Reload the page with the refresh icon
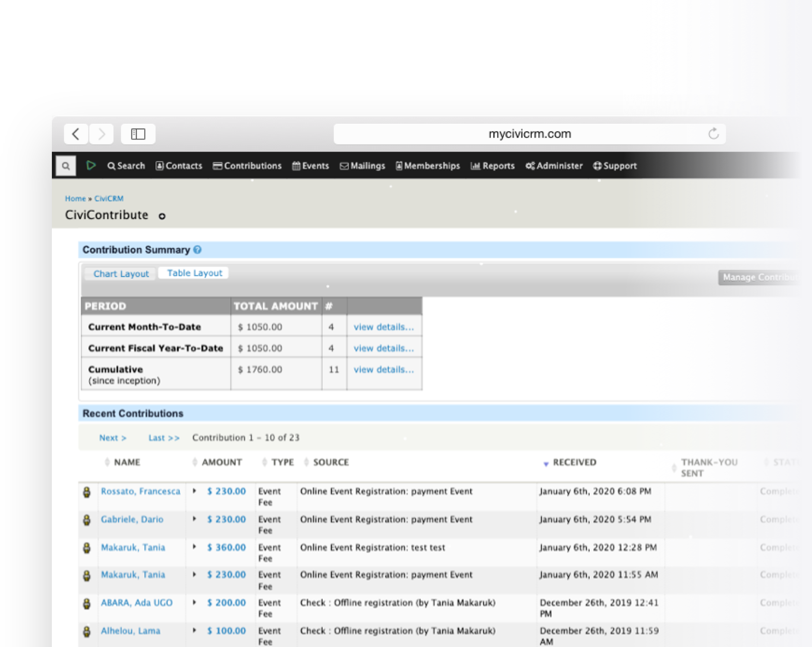This screenshot has width=812, height=647. [x=713, y=134]
